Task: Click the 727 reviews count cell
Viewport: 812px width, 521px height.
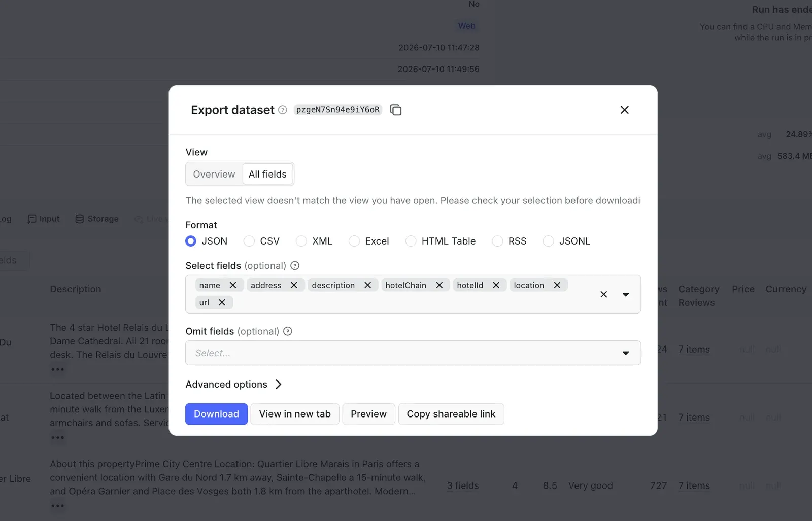Action: pos(659,485)
